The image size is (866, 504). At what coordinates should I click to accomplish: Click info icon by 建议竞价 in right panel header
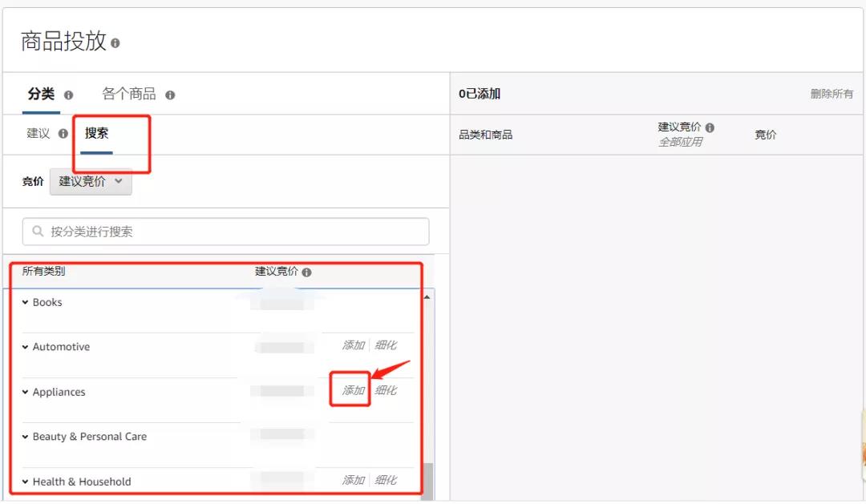[710, 127]
